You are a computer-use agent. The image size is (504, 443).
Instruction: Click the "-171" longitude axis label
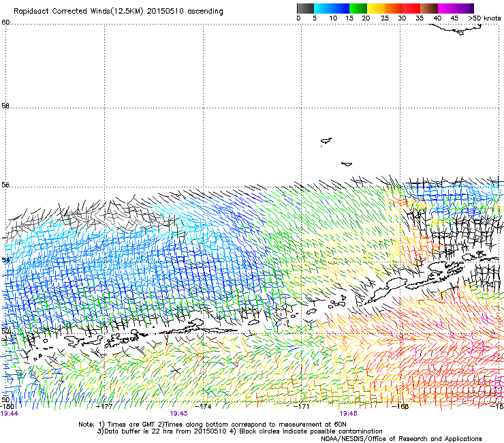pos(302,406)
